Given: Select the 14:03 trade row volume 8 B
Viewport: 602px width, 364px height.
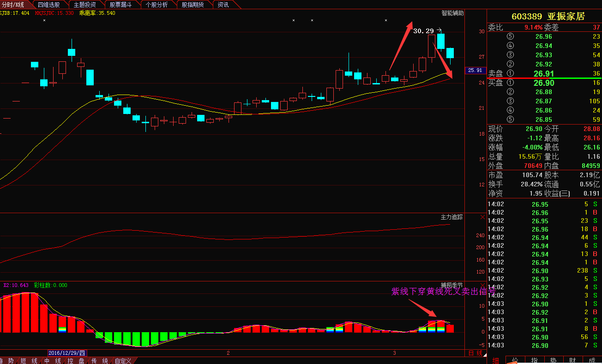Looking at the screenshot, I should (544, 328).
